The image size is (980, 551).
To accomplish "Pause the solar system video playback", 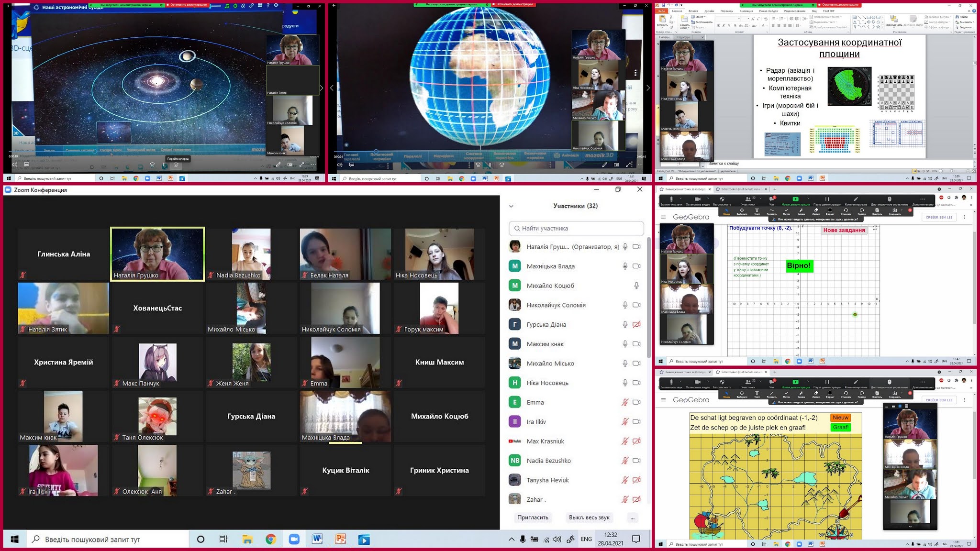I will (x=164, y=165).
